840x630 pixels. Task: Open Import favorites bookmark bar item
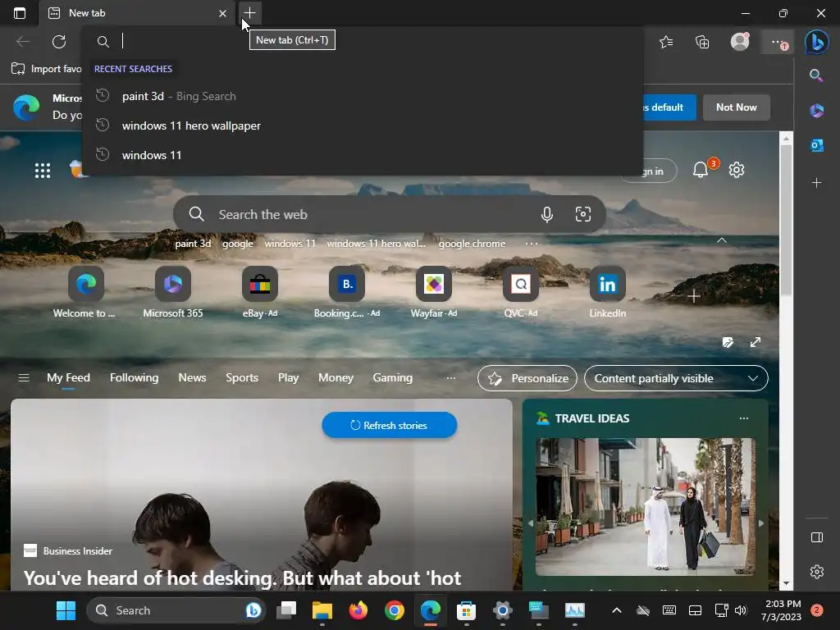(46, 69)
